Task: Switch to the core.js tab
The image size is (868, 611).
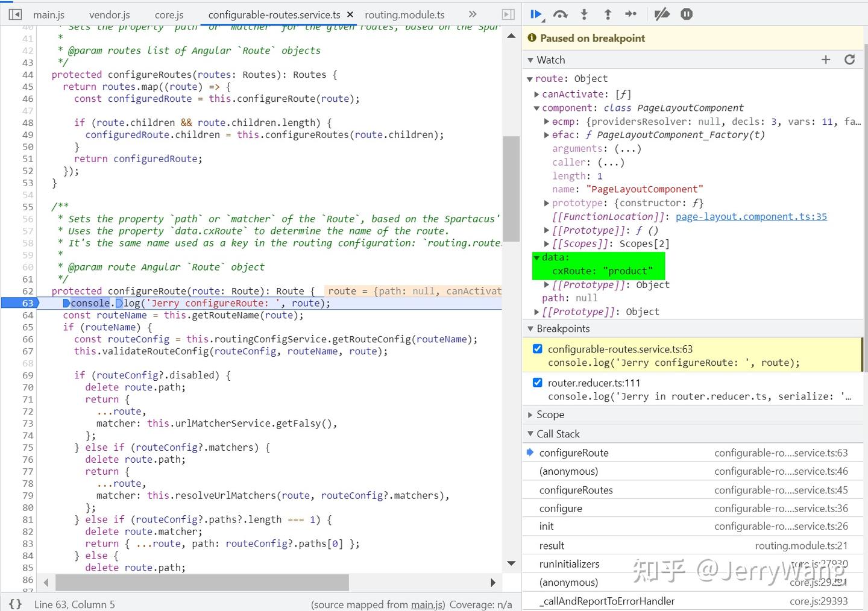Action: click(x=169, y=14)
